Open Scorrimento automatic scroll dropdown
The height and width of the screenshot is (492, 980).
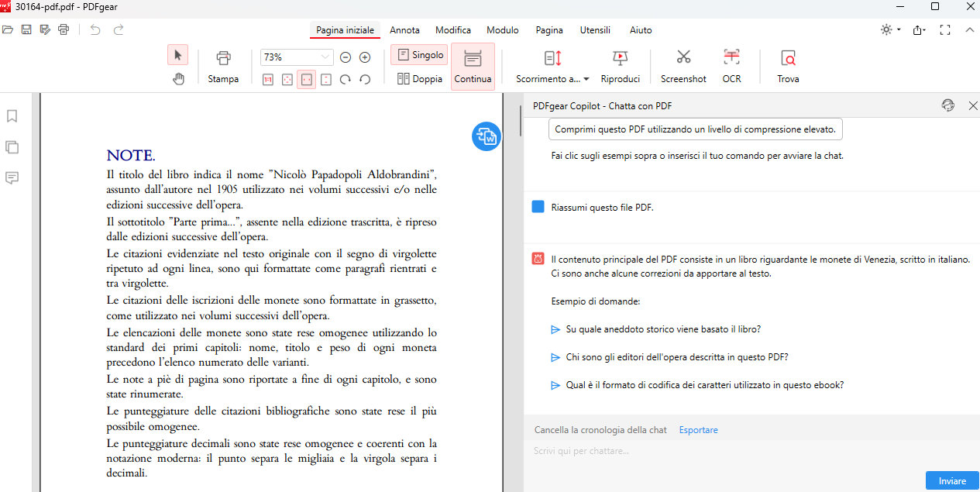552,67
